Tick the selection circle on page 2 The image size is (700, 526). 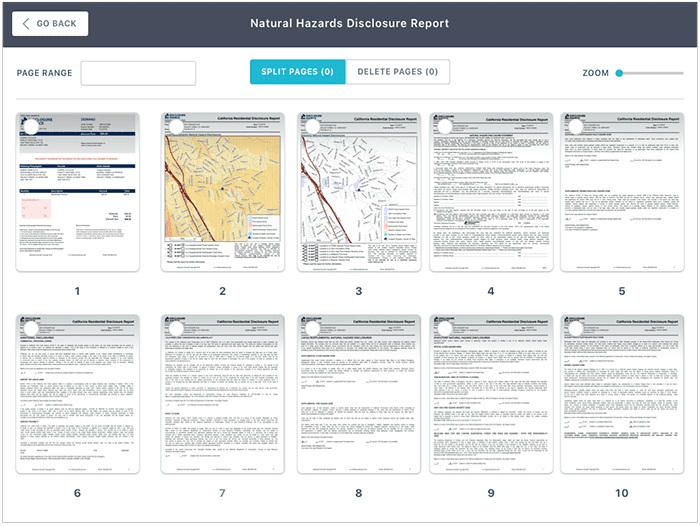[x=176, y=127]
